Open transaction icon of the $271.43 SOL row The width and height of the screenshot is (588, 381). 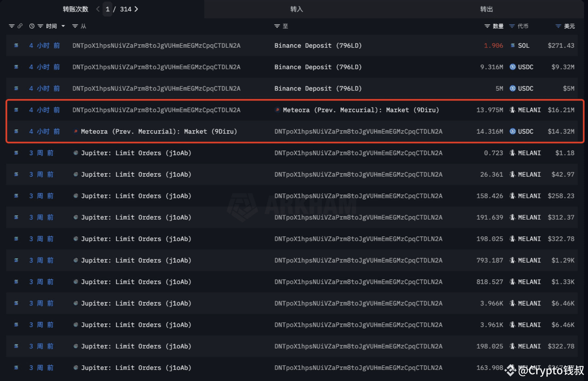(x=16, y=46)
